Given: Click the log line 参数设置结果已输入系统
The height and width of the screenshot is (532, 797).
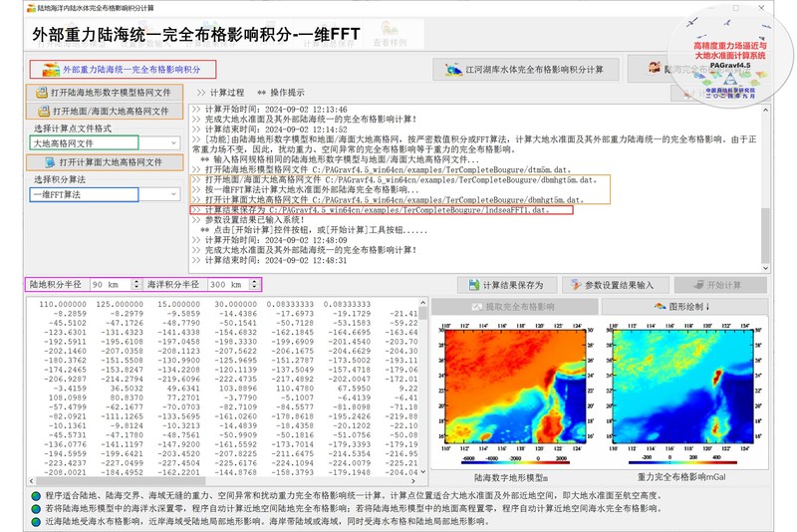Looking at the screenshot, I should [248, 220].
